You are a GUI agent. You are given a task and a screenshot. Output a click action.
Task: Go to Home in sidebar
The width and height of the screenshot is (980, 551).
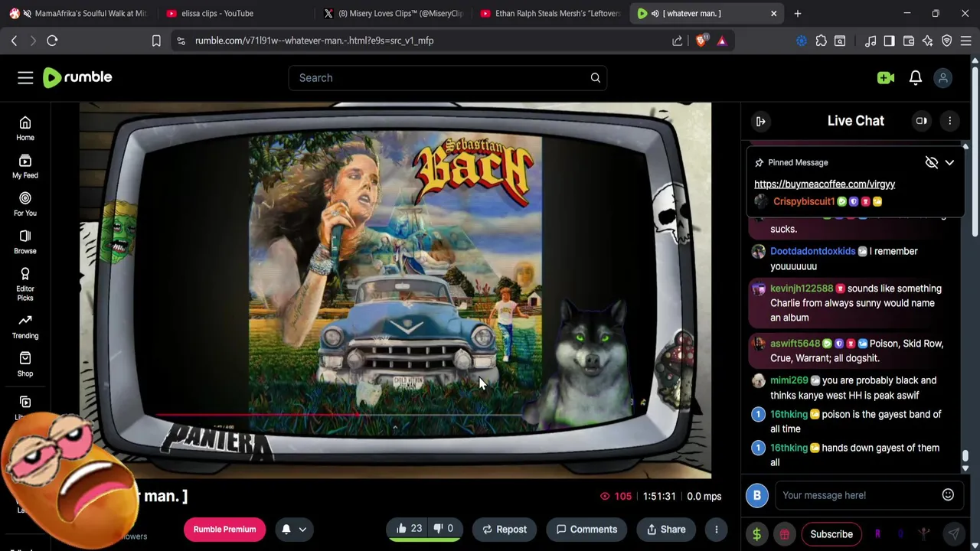[x=25, y=129]
